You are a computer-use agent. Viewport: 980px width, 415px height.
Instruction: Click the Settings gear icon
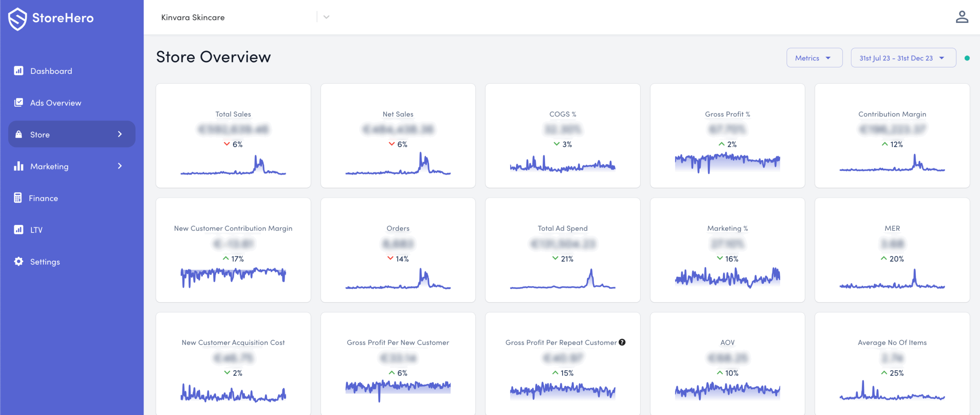pyautogui.click(x=18, y=262)
